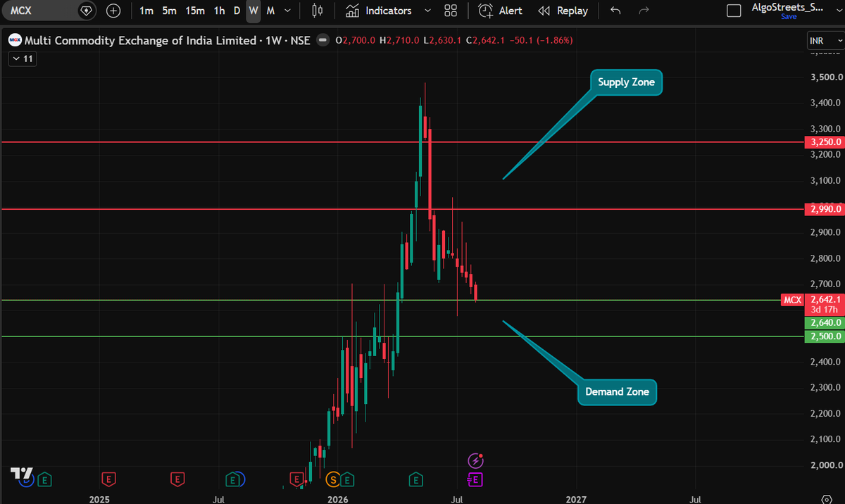Click the change value −50.1 (−1.86%)
The image size is (845, 504).
point(540,41)
